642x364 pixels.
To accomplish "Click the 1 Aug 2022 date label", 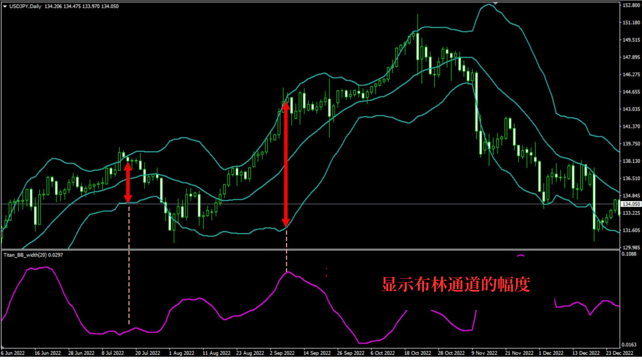I will 181,353.
